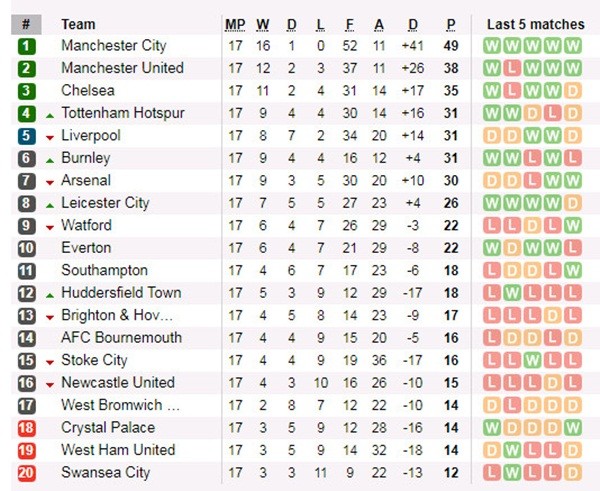The image size is (600, 491).
Task: Click red down arrow beside Liverpool
Action: pos(50,137)
